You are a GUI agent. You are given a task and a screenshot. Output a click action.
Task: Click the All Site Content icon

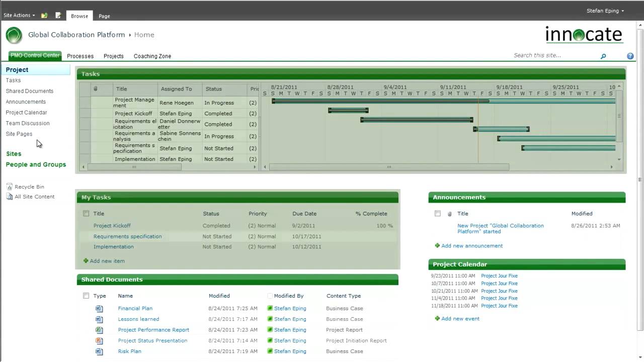click(10, 197)
